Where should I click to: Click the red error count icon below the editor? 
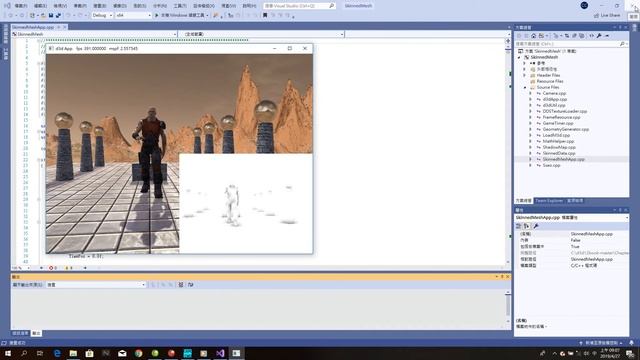[x=51, y=268]
